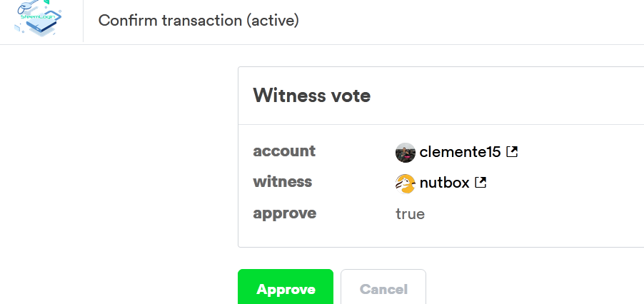Click the "Confirm transaction (active)" page title
Viewport: 644px width, 304px height.
coord(198,20)
